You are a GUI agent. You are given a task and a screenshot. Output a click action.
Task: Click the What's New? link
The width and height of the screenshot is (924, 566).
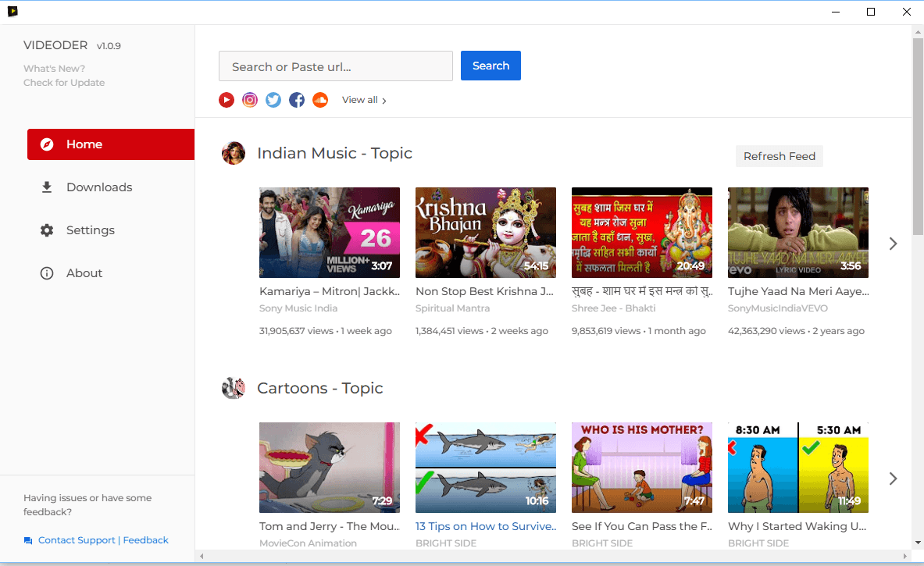[54, 69]
